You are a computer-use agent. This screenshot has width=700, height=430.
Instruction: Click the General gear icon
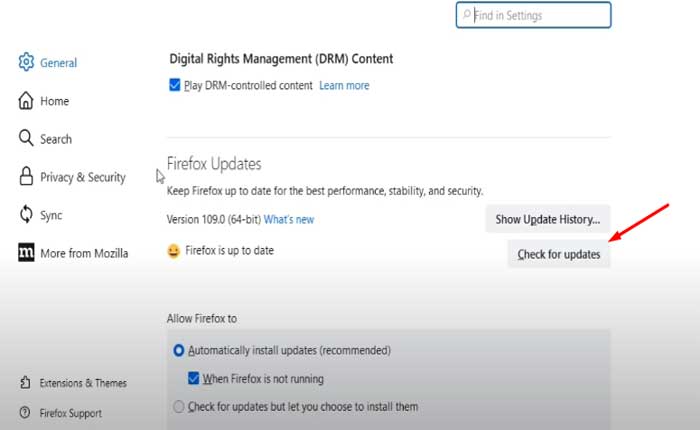click(x=26, y=63)
